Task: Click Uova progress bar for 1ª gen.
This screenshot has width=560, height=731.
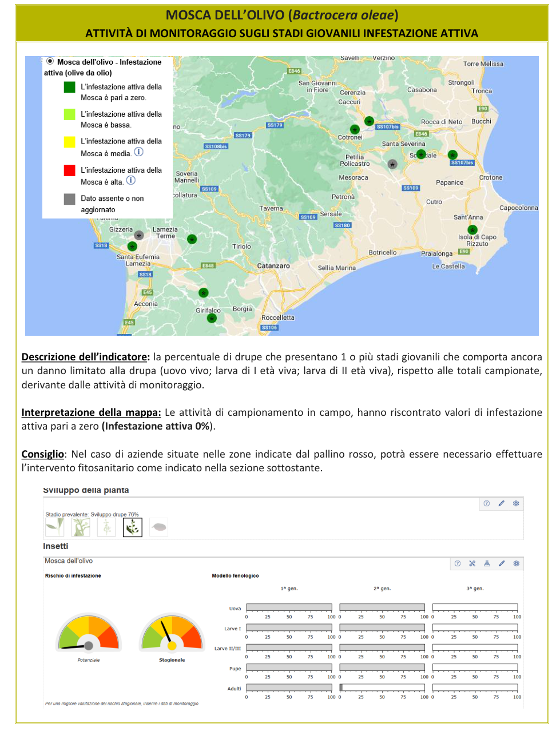Action: [289, 607]
